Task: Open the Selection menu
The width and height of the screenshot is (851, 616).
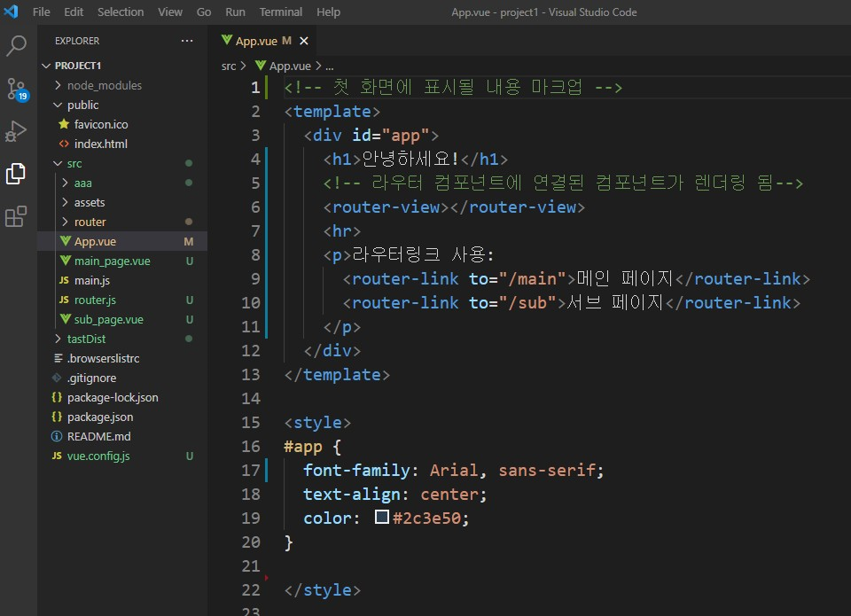Action: tap(120, 12)
